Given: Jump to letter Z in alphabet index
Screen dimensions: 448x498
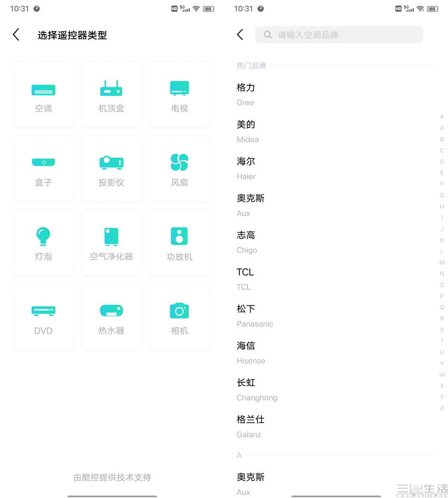Looking at the screenshot, I should click(442, 408).
